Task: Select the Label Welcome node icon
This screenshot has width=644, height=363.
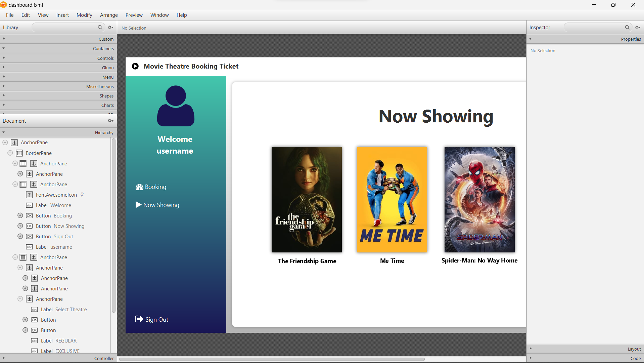Action: [x=29, y=205]
